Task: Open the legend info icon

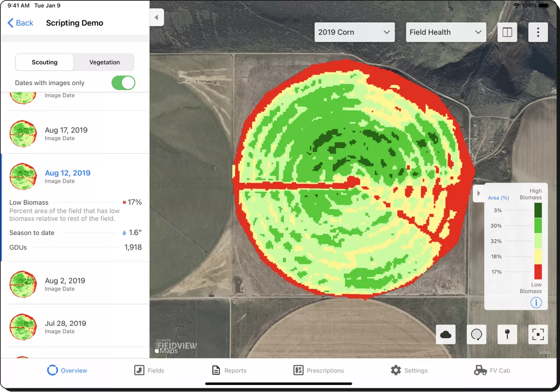Action: point(536,302)
